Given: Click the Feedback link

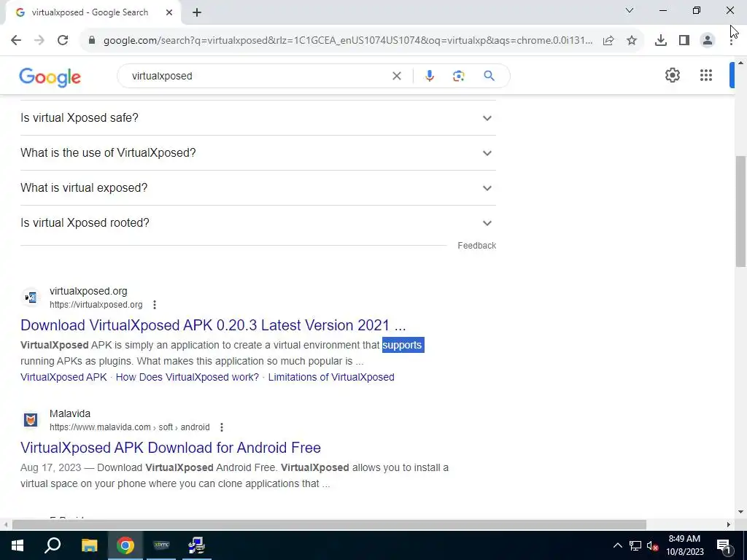Looking at the screenshot, I should click(477, 246).
